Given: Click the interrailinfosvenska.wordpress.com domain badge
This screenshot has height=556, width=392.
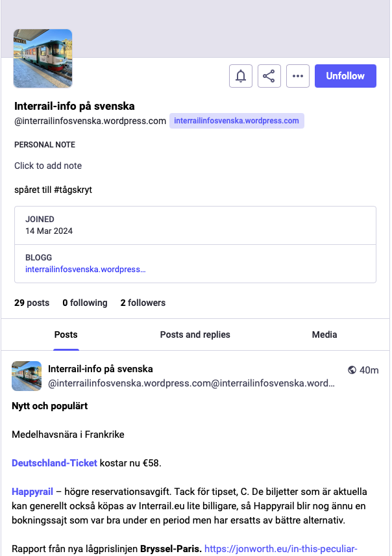Looking at the screenshot, I should coord(236,121).
